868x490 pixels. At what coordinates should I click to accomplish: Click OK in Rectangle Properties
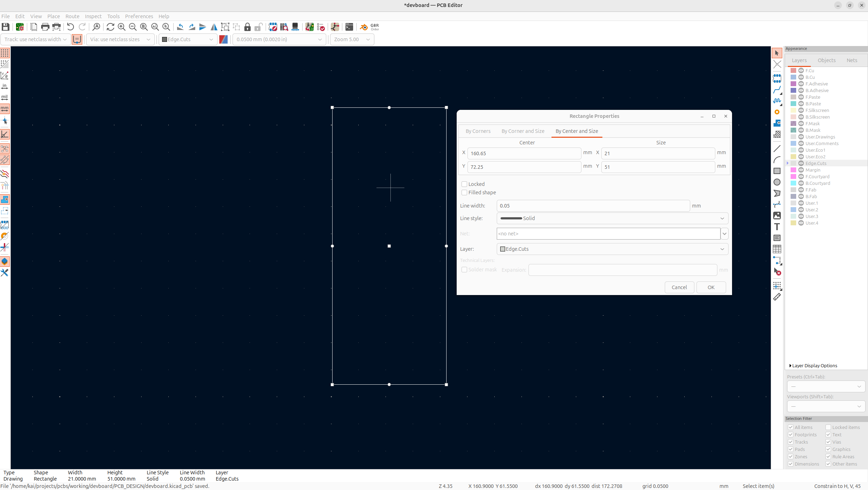tap(711, 287)
